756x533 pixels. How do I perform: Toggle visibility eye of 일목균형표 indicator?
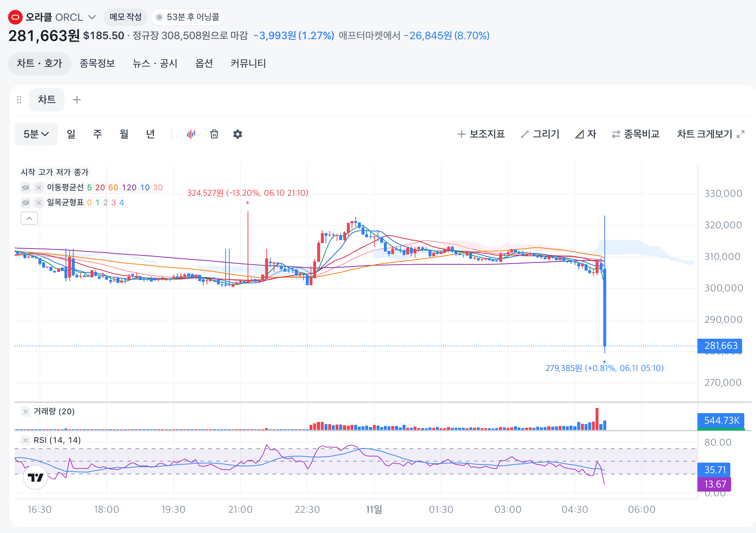point(26,203)
